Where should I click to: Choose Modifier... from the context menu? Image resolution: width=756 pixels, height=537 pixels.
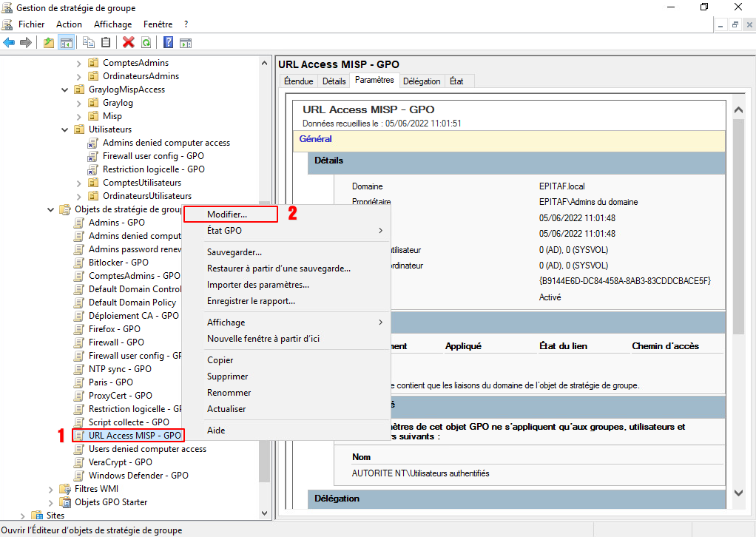click(x=227, y=214)
